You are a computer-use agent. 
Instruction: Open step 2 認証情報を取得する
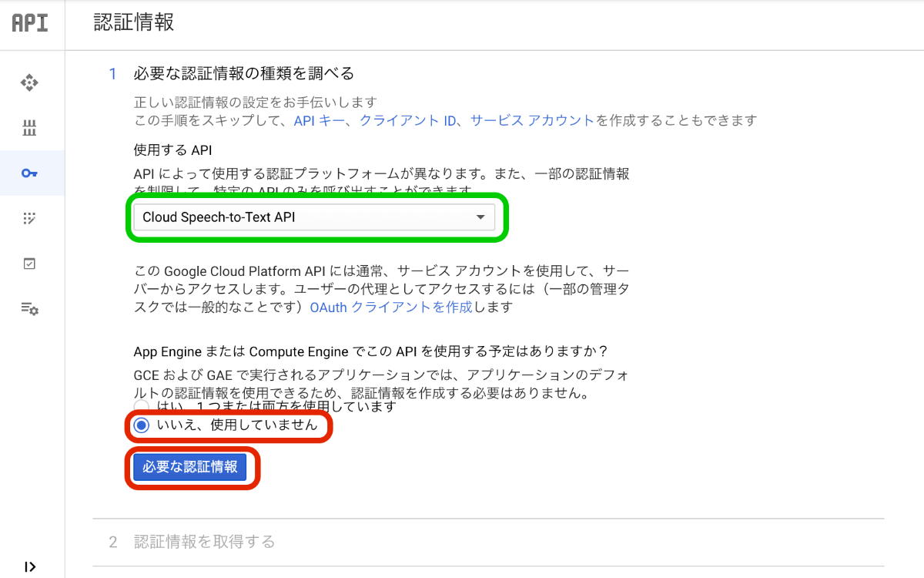tap(204, 542)
